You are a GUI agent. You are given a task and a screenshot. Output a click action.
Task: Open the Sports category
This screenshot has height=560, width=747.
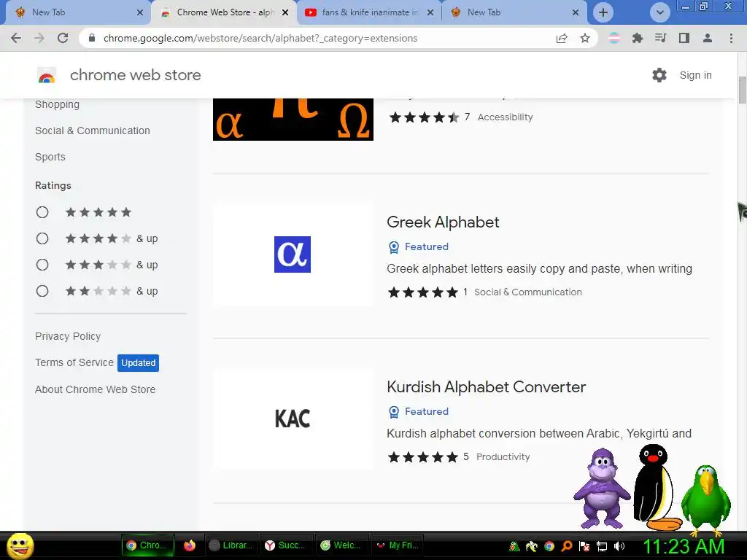pos(50,157)
